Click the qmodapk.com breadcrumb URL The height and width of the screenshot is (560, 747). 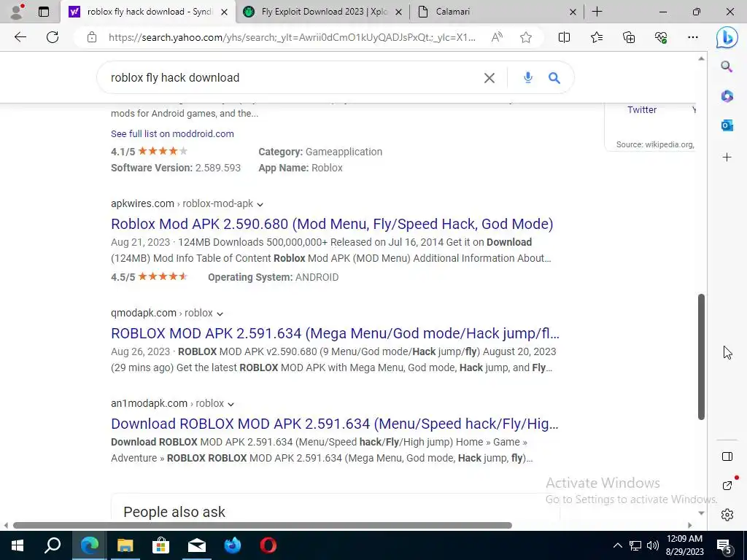click(x=161, y=313)
